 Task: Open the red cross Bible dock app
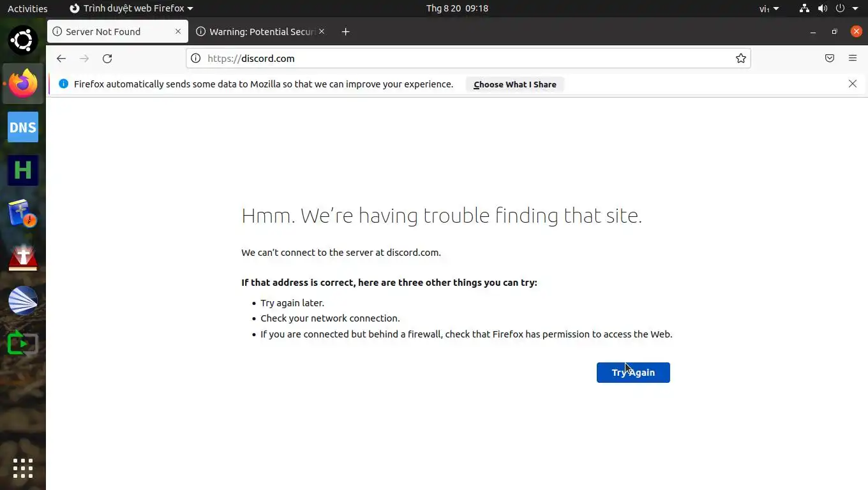[23, 257]
